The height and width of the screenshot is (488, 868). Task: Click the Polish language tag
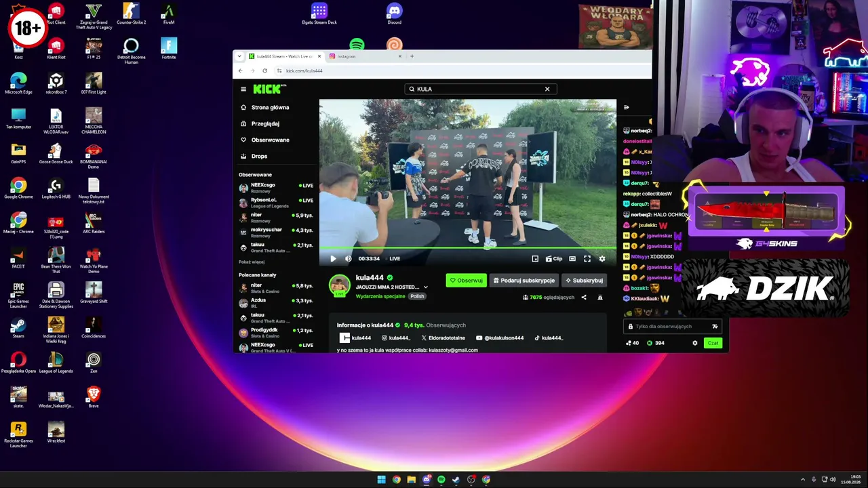(417, 296)
